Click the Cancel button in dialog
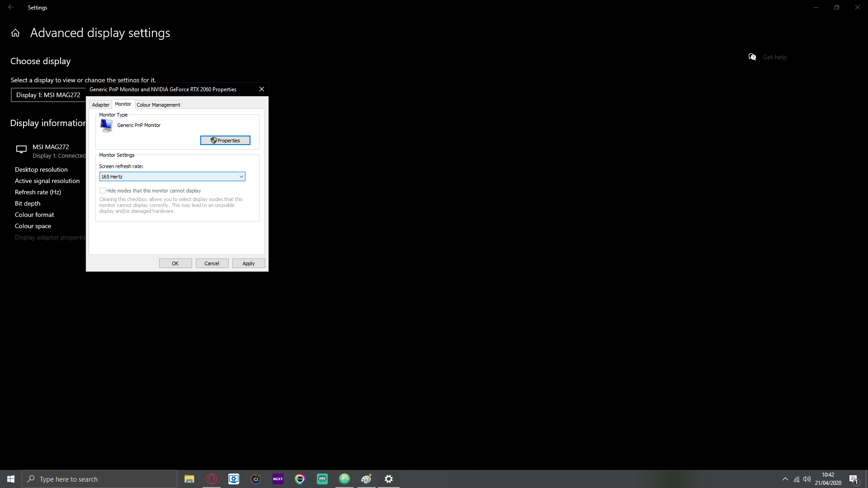This screenshot has width=868, height=488. (x=212, y=263)
